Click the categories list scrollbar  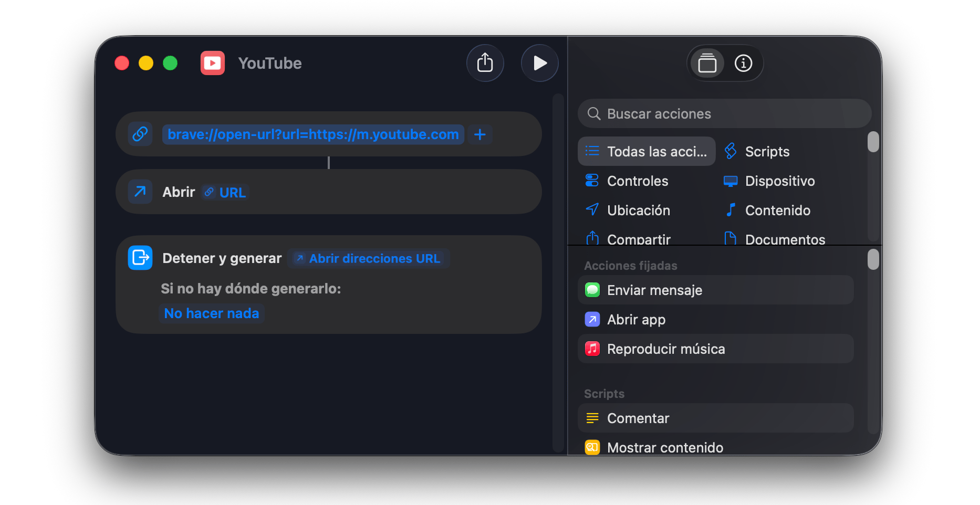(x=873, y=142)
